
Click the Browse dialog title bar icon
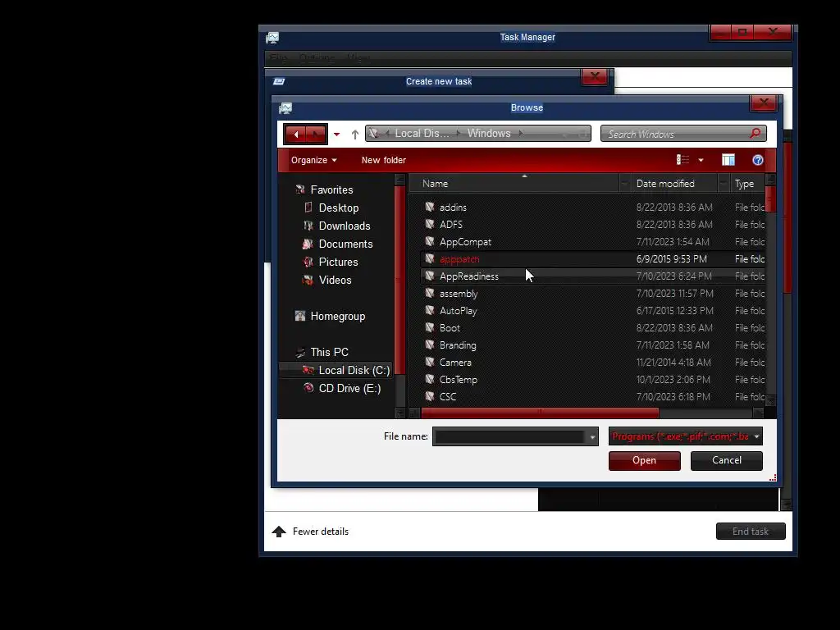click(x=285, y=108)
